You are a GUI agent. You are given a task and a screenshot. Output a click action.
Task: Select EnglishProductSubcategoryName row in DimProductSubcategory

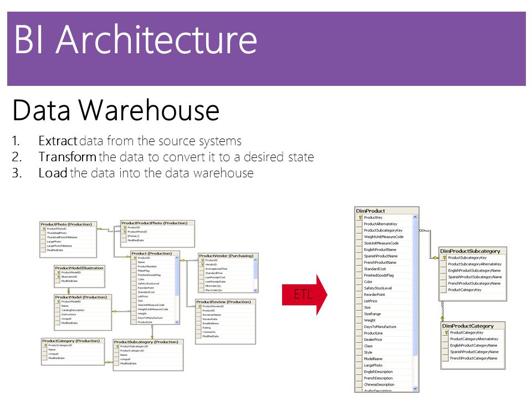pyautogui.click(x=472, y=271)
